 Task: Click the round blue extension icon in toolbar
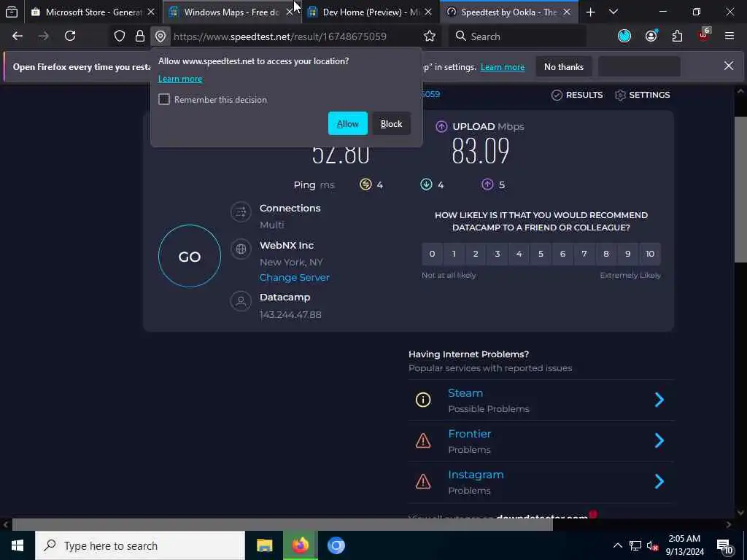coord(624,36)
